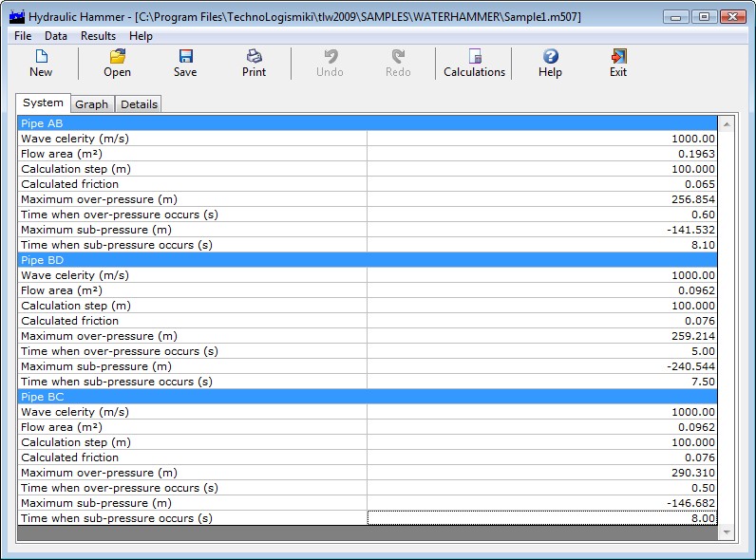756x560 pixels.
Task: Exit the application via the Exit icon
Action: pos(618,57)
